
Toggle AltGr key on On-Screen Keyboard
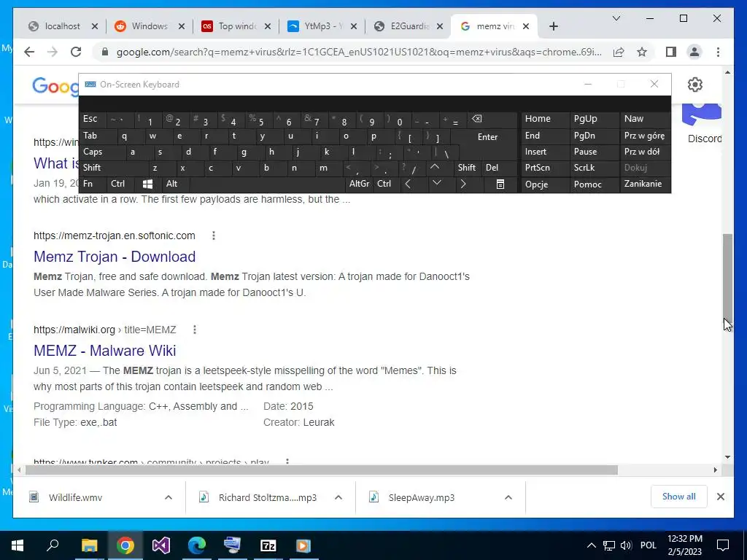click(x=359, y=184)
